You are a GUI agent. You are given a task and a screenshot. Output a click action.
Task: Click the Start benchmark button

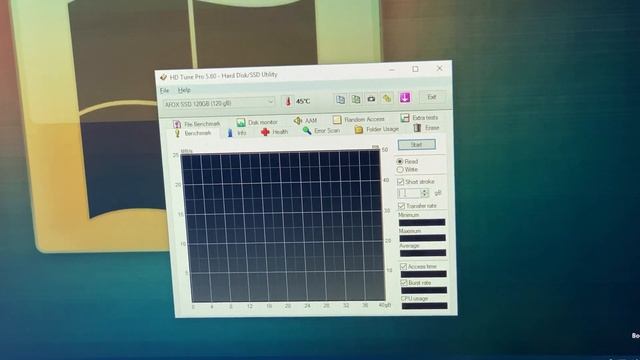(417, 144)
